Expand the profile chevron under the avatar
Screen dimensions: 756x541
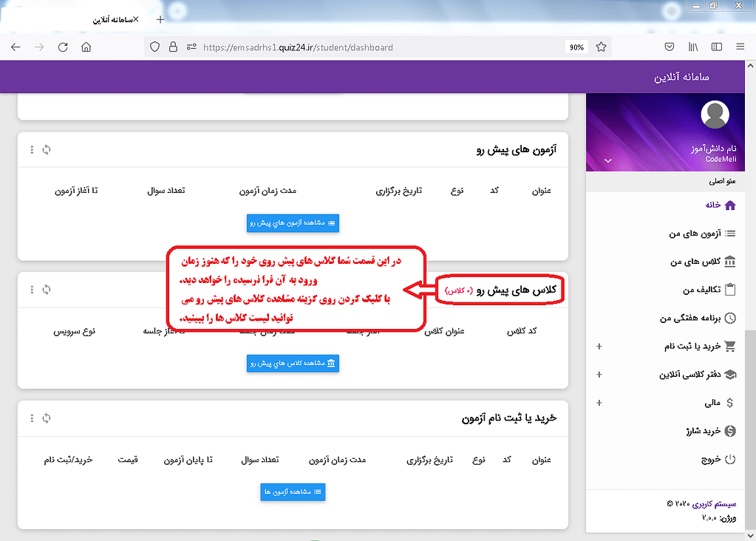[608, 160]
